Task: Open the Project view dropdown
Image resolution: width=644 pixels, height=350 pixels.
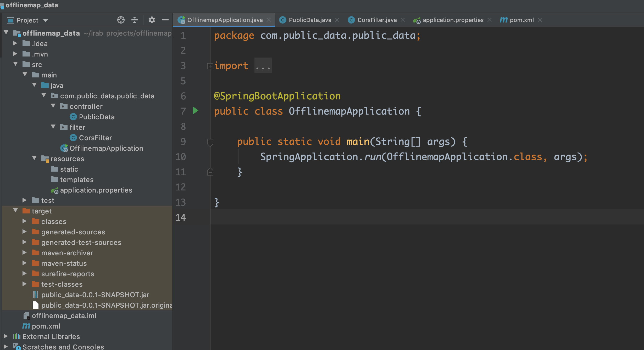Action: pos(46,20)
